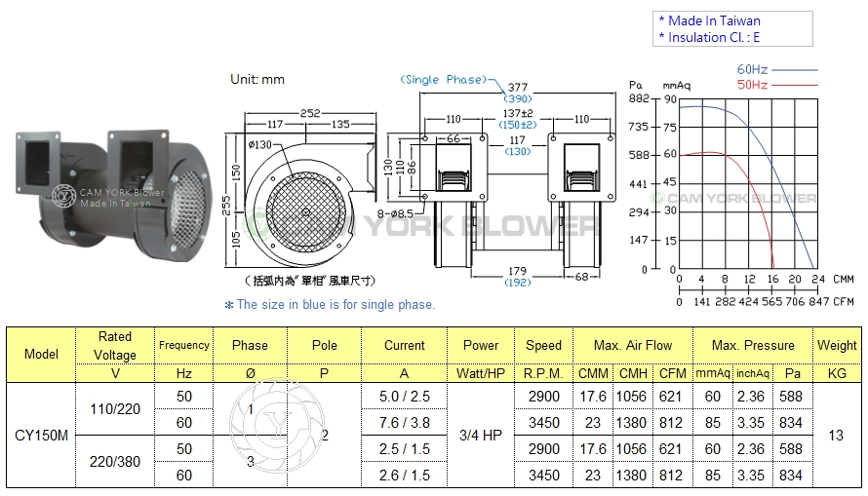
Task: Click the Pole column header
Action: click(325, 346)
